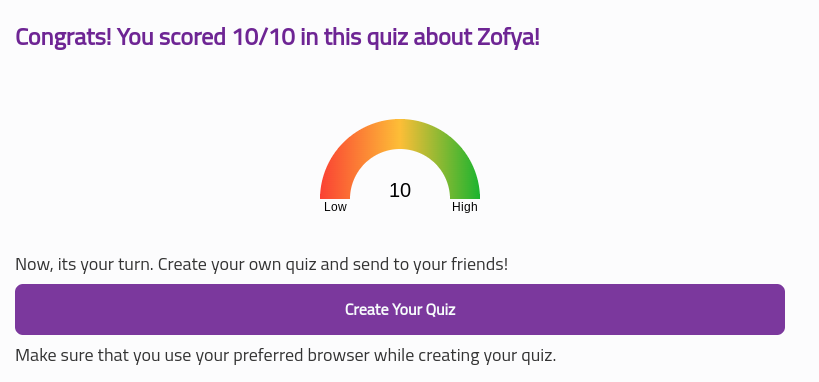Viewport: 819px width, 382px height.
Task: Click the preferred browser reminder text
Action: tap(286, 356)
